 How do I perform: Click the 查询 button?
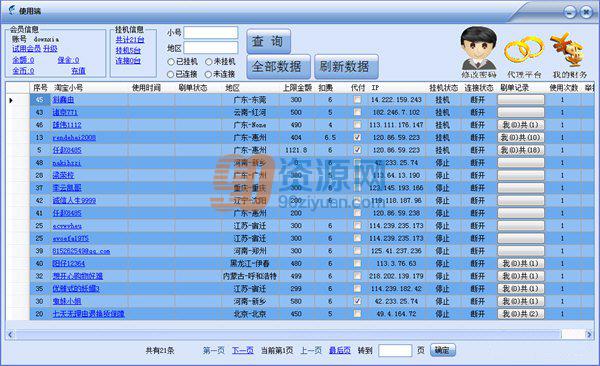click(268, 41)
